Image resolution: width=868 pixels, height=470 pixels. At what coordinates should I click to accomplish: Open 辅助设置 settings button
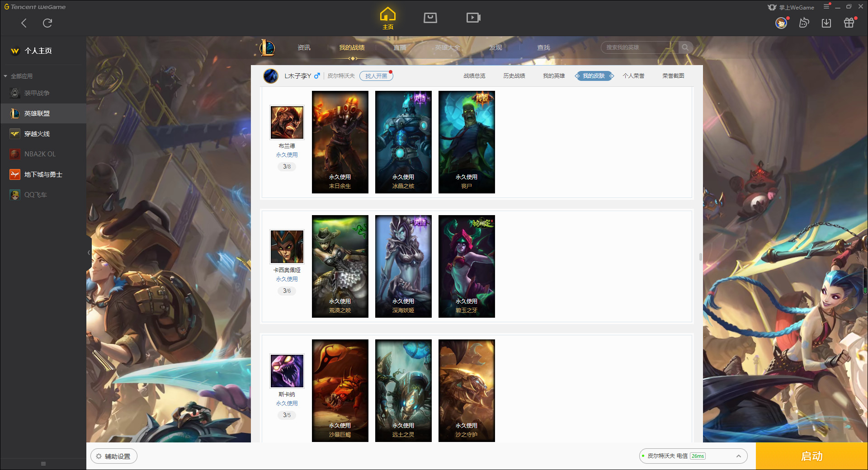[x=114, y=456]
